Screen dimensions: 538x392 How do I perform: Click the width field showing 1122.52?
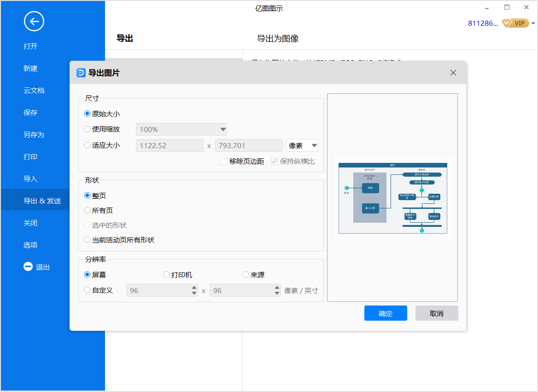click(170, 146)
